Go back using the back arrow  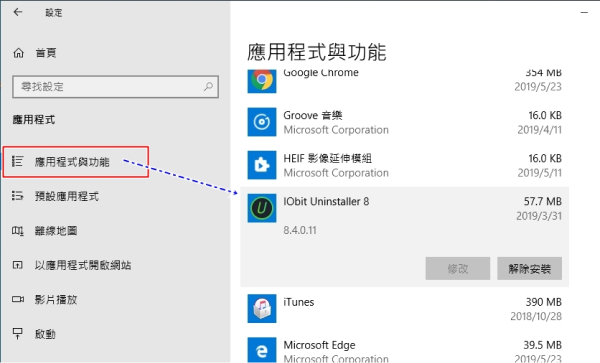point(18,12)
